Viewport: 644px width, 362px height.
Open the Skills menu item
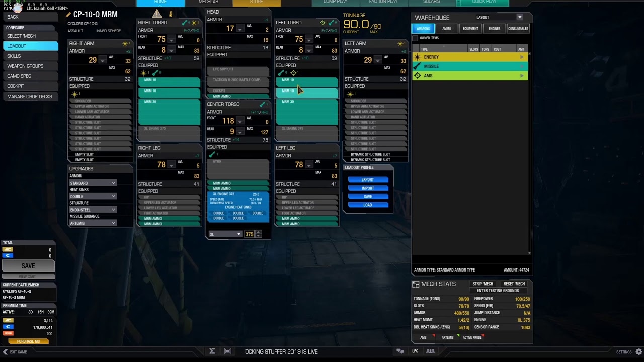pos(30,56)
